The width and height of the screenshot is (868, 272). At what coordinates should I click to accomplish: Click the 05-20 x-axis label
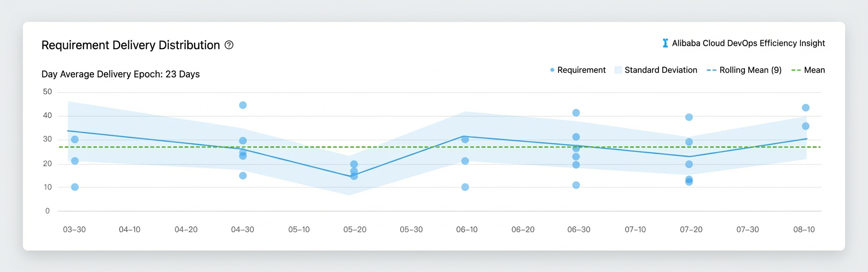[x=355, y=229]
